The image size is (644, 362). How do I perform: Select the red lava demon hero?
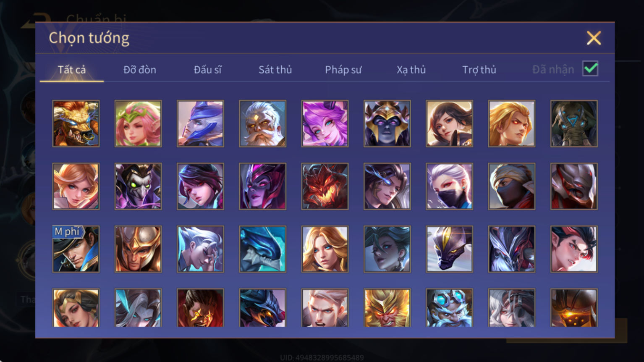pos(325,186)
